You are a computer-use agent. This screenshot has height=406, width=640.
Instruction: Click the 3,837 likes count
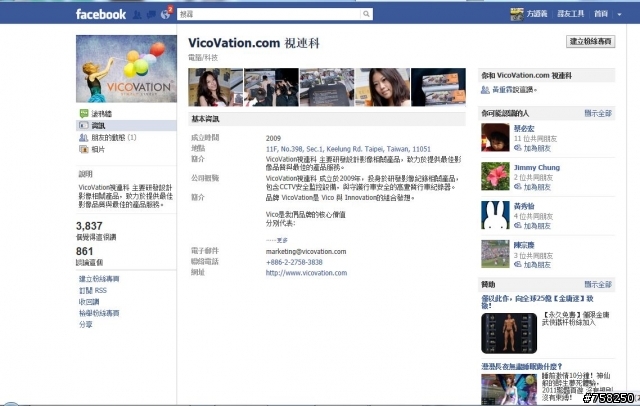[x=89, y=226]
